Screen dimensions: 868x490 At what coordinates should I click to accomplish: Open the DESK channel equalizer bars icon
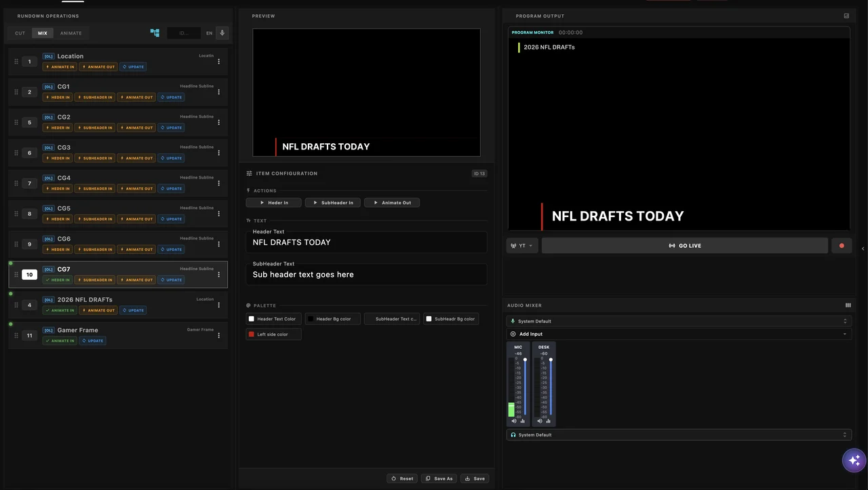[548, 421]
